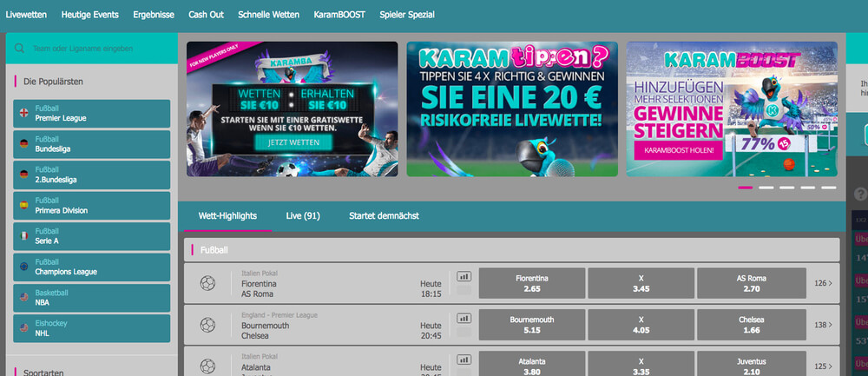Viewport: 868px width, 376px height.
Task: Open Cash Out menu item
Action: point(206,15)
